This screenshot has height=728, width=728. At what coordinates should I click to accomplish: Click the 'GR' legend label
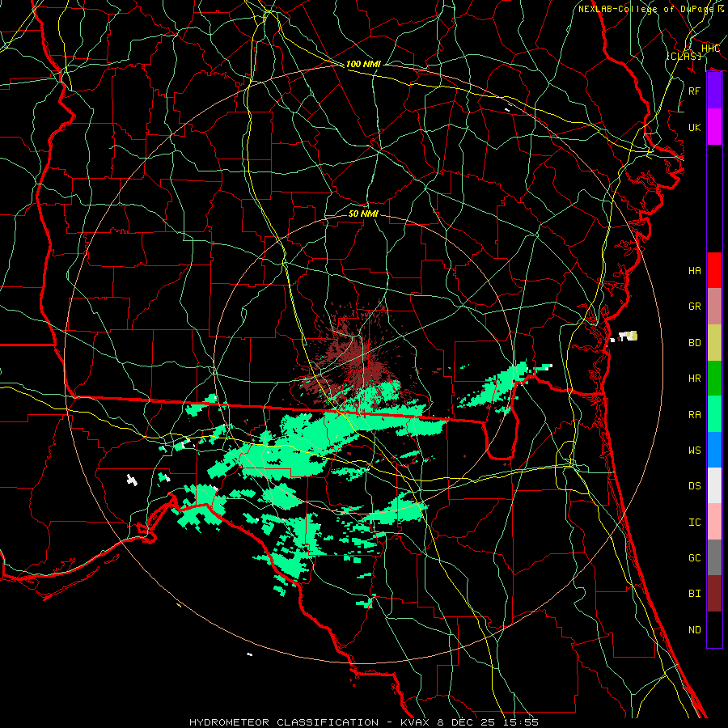coord(694,307)
